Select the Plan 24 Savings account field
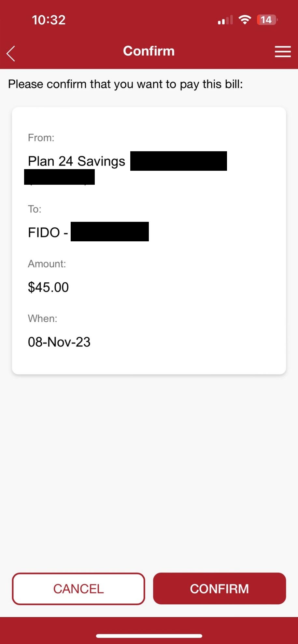The width and height of the screenshot is (298, 644). (77, 161)
